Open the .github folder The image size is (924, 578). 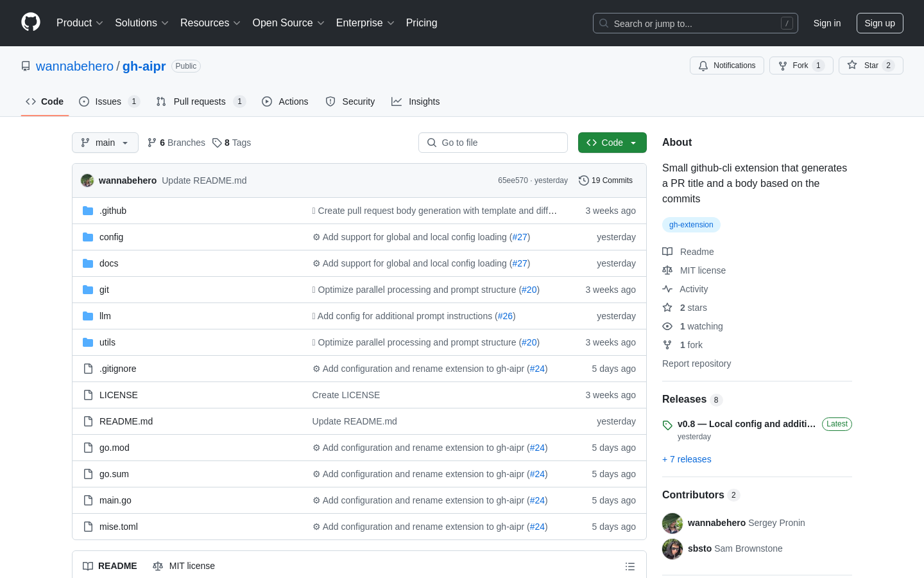(x=113, y=211)
